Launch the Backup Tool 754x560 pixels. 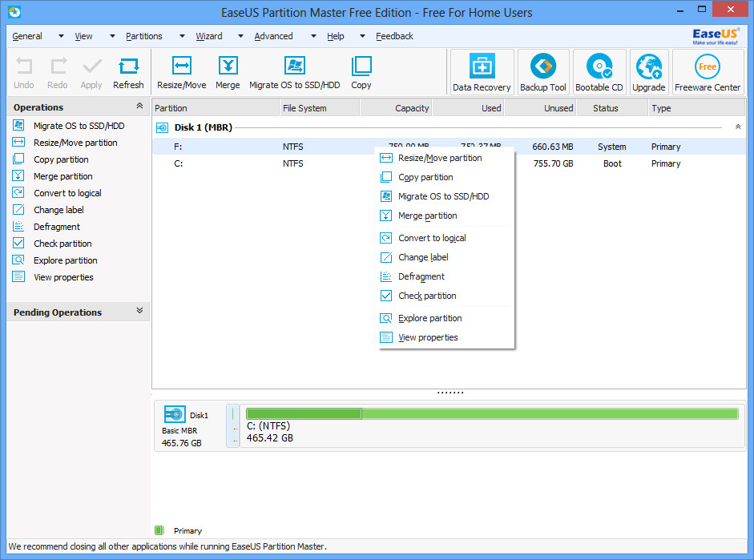pos(543,71)
